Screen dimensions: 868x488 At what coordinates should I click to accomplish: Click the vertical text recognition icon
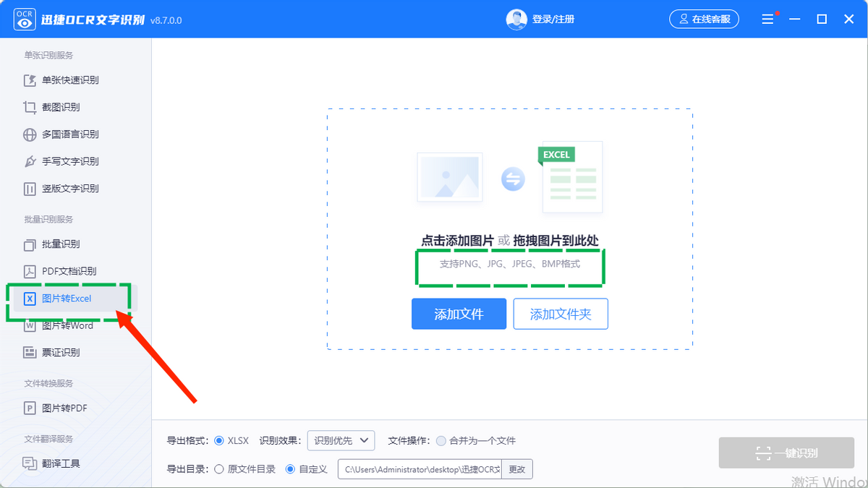30,189
